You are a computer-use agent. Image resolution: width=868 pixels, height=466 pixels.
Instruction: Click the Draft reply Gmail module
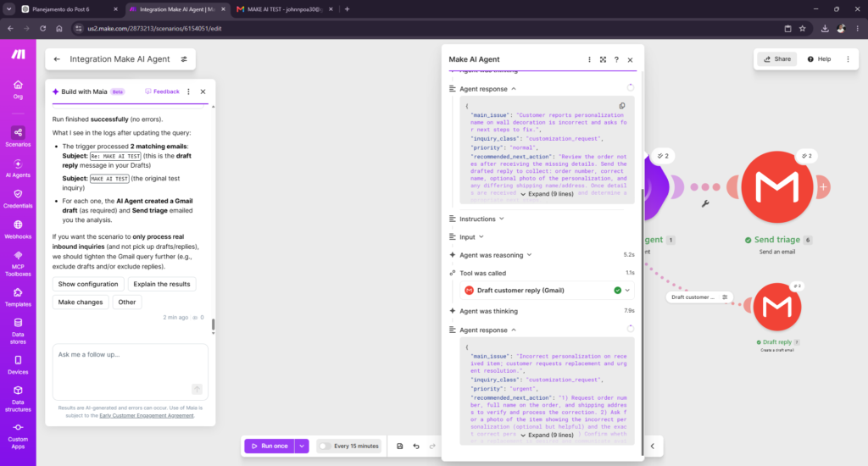776,307
